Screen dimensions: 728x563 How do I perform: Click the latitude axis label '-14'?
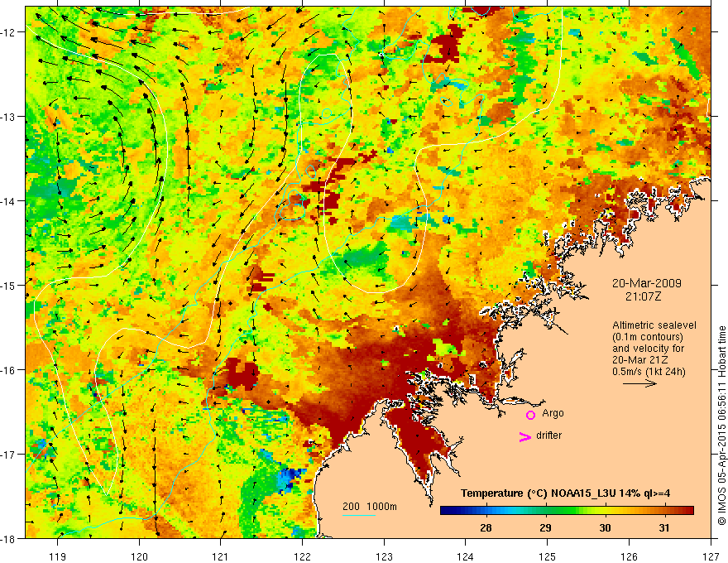pos(9,201)
